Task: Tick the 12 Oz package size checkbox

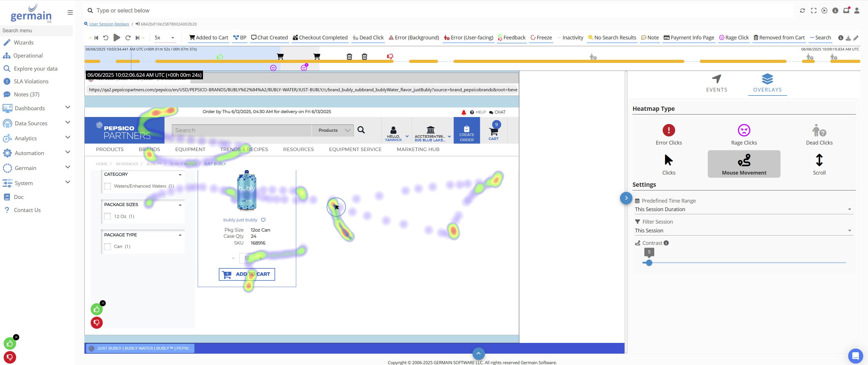Action: pos(108,217)
